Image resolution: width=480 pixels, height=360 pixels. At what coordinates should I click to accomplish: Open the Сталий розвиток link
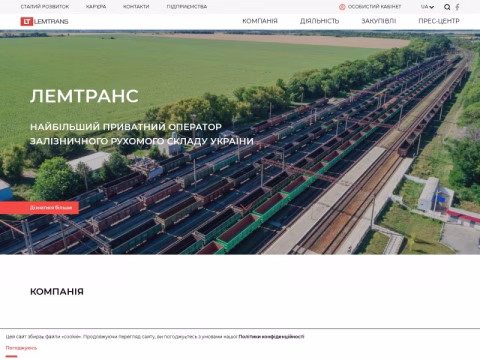point(45,7)
